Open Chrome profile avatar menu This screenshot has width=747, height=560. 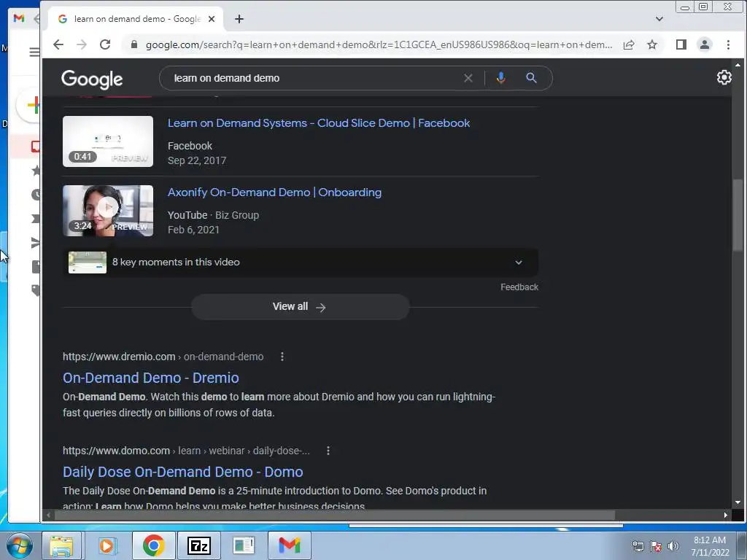click(x=704, y=44)
